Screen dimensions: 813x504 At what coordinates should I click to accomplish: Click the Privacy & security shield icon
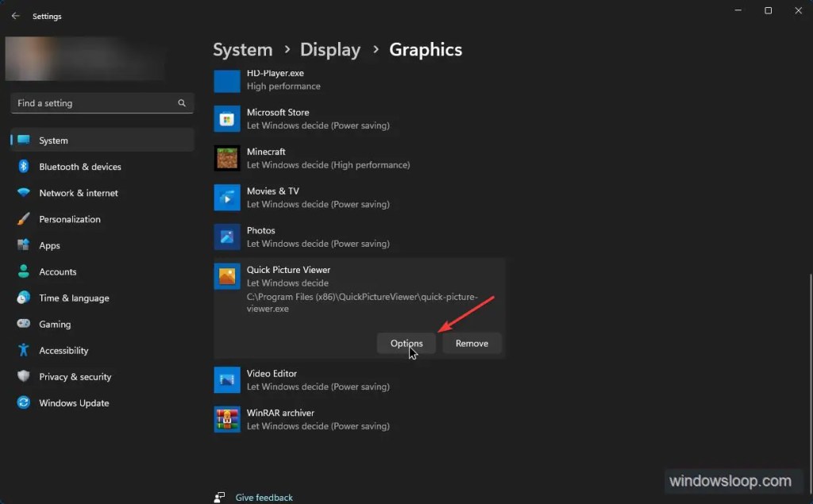[23, 376]
